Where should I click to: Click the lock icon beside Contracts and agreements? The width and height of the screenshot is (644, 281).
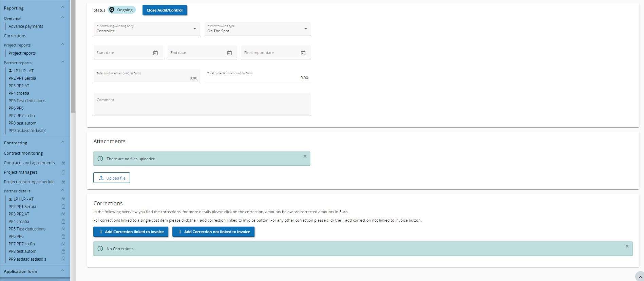pyautogui.click(x=63, y=163)
